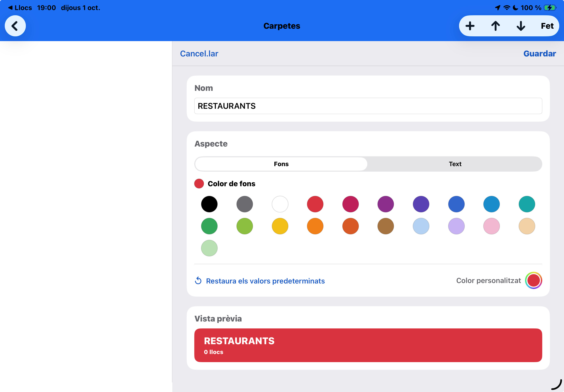This screenshot has width=564, height=392.
Task: Select the lime green color swatch
Action: pyautogui.click(x=244, y=226)
